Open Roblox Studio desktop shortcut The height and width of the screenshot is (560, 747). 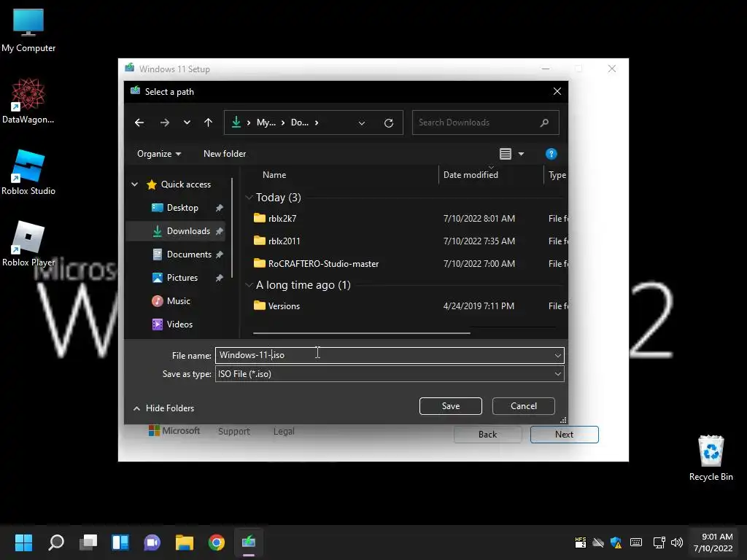click(x=28, y=172)
